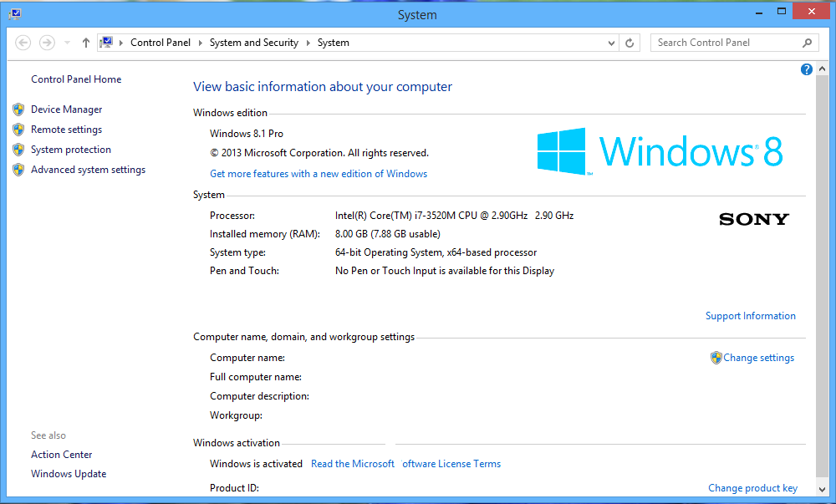Click Change product key

point(753,488)
